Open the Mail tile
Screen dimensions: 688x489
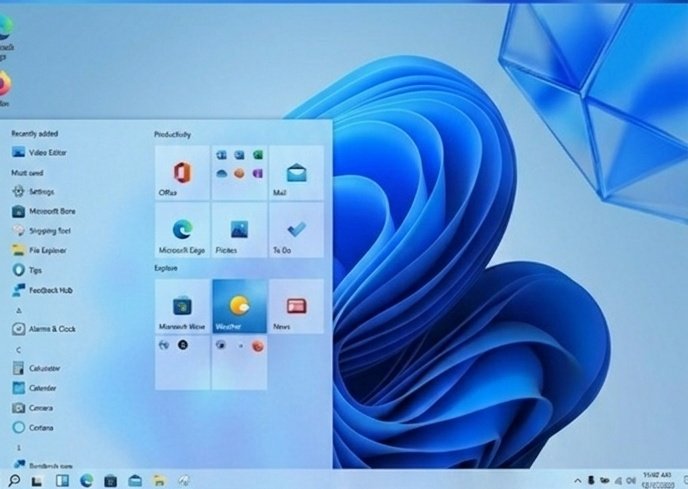[297, 173]
